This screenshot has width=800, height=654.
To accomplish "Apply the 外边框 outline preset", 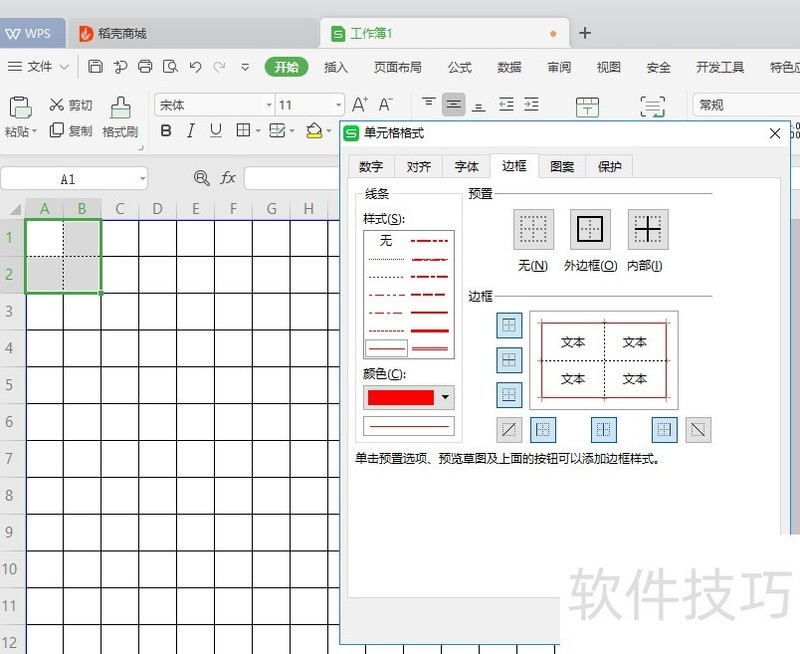I will click(590, 230).
